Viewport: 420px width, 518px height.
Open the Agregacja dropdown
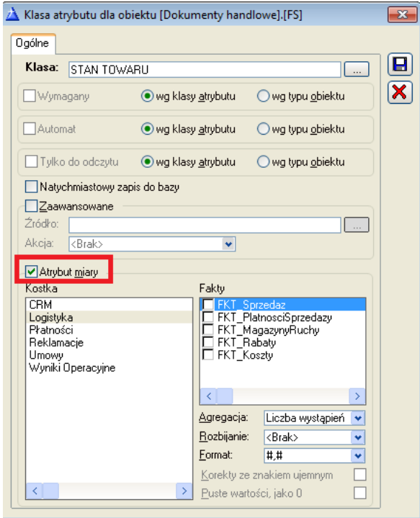coord(358,419)
